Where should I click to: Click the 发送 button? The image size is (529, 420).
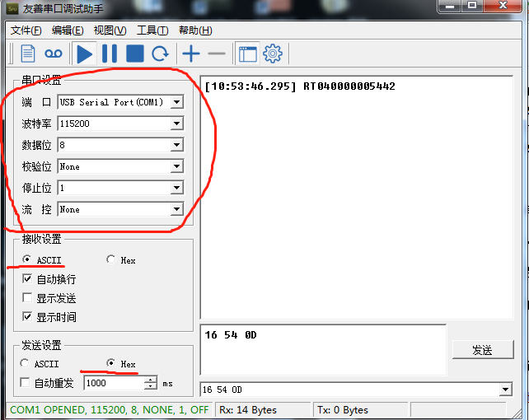point(482,350)
